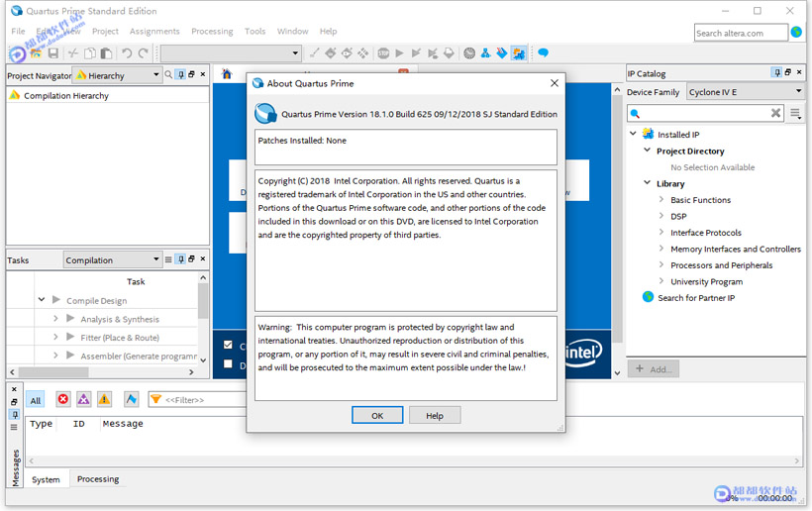Click the Add... button in IP Catalog
Image resolution: width=812 pixels, height=511 pixels.
point(654,369)
